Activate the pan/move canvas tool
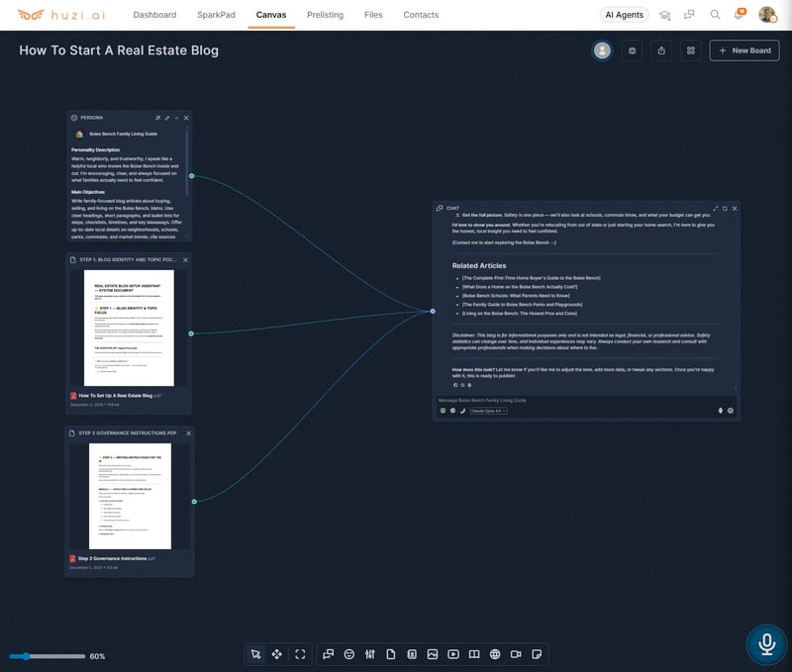792x672 pixels. (277, 654)
